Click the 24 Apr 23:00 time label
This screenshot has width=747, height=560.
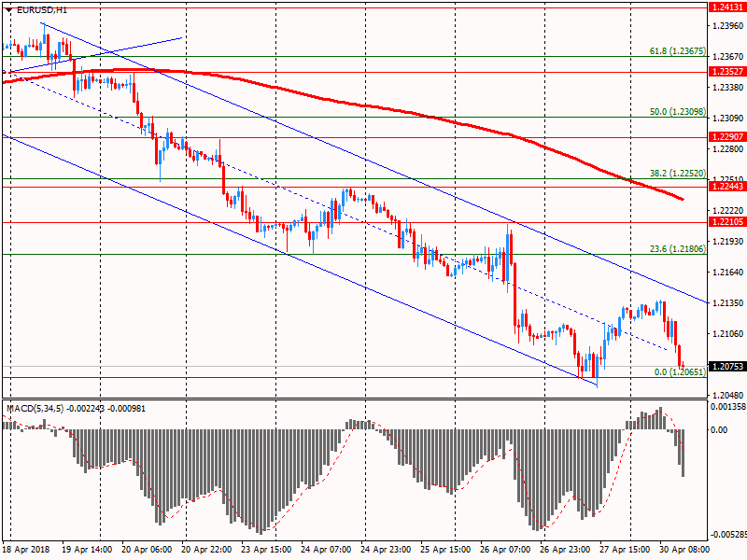pos(386,550)
